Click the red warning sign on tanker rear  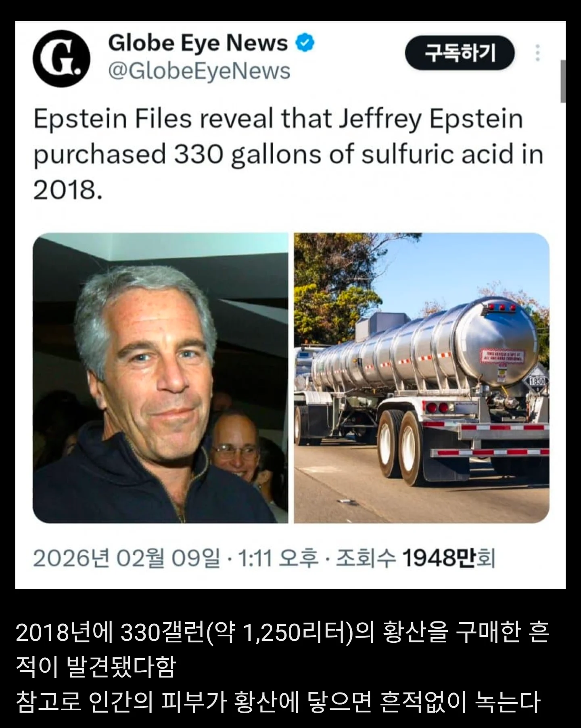(x=502, y=357)
